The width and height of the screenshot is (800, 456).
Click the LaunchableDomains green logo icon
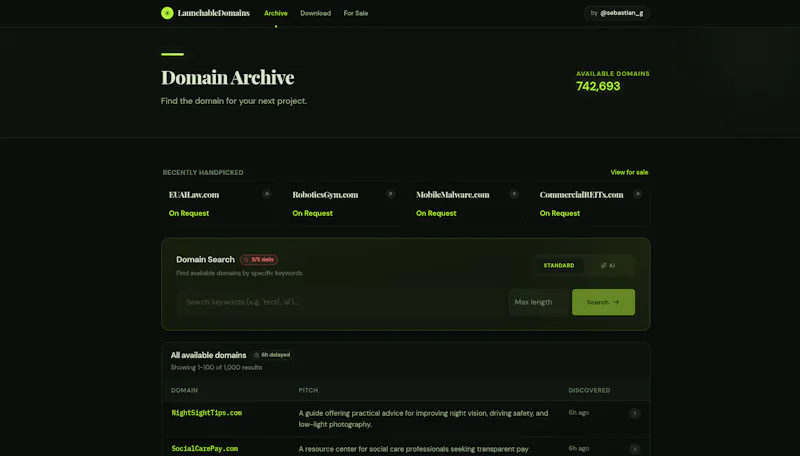click(x=167, y=13)
